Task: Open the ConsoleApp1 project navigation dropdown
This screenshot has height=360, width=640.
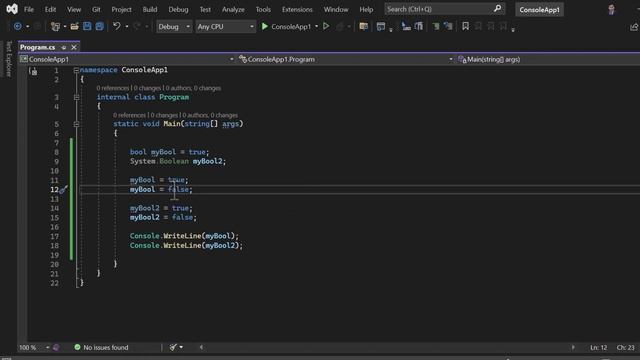Action: click(x=127, y=59)
